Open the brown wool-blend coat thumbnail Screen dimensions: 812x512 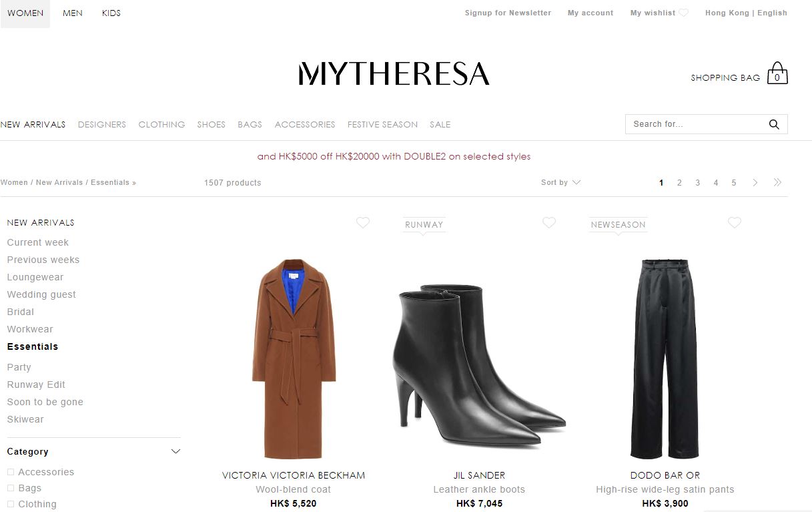pos(294,358)
